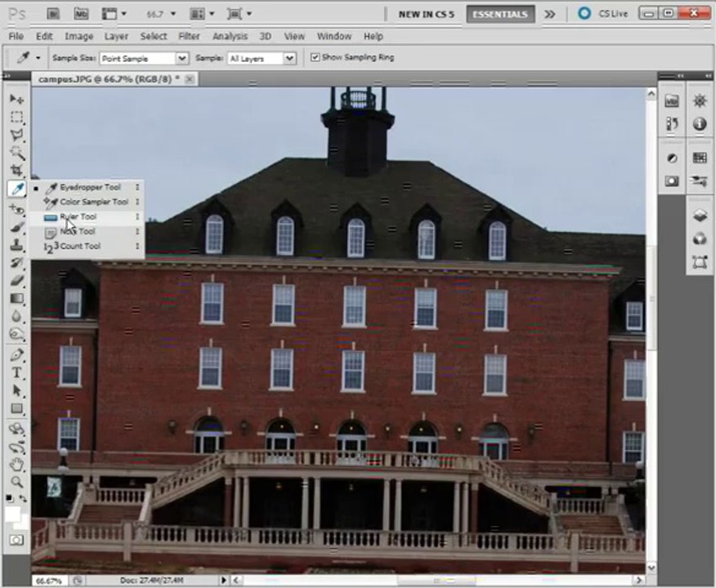Switch to Essentials workspace

coord(500,14)
